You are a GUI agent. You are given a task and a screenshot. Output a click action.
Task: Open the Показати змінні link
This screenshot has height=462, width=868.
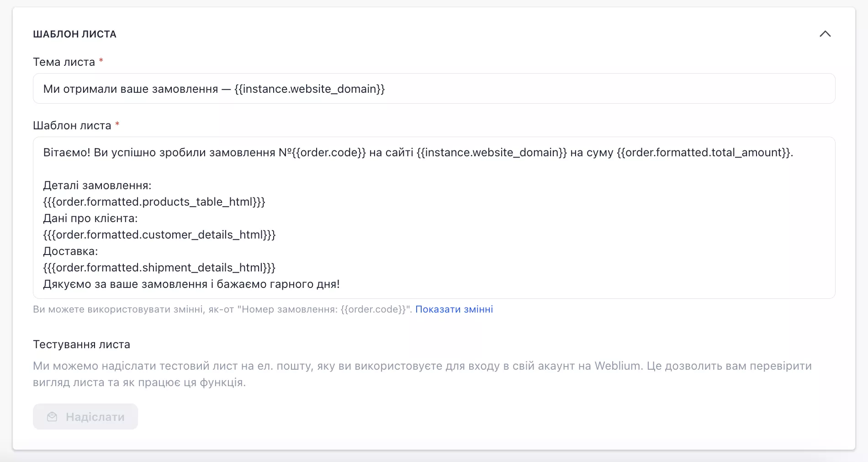[454, 309]
